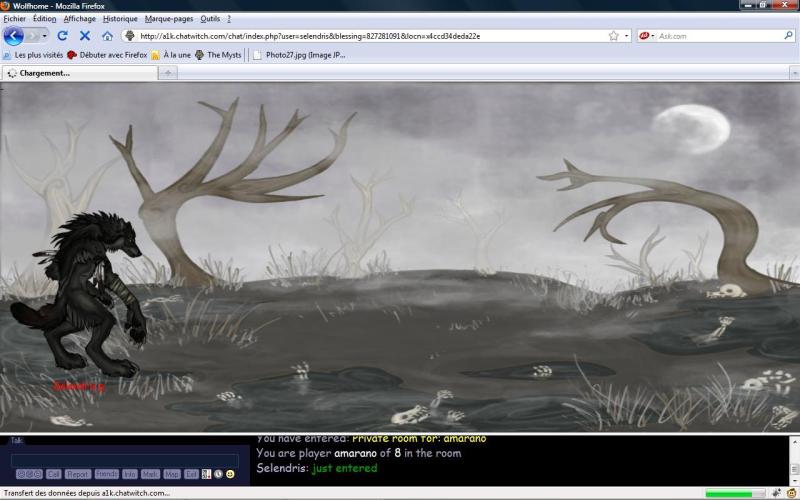Click the clock icon in chat toolbar
Screen dimensions: 800x500
tap(218, 474)
